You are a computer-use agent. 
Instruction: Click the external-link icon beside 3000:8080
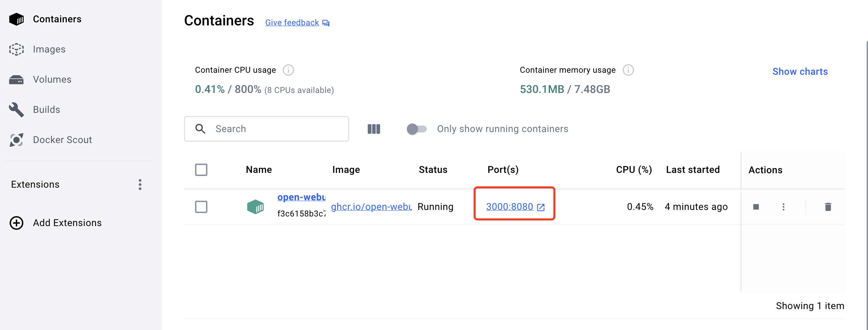(541, 207)
